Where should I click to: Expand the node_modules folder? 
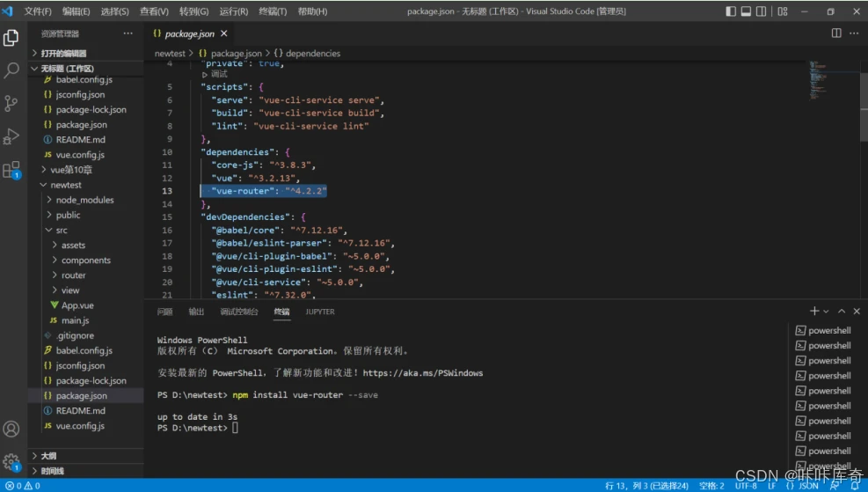[x=86, y=200]
